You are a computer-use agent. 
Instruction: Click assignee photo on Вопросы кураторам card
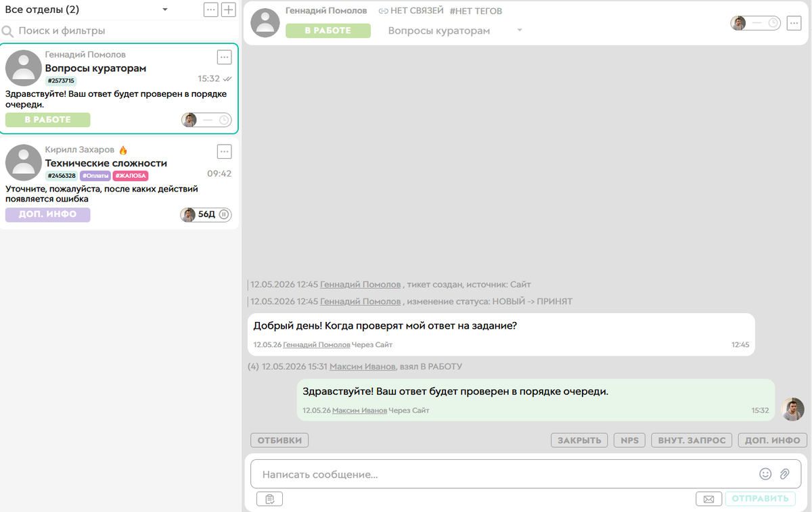pyautogui.click(x=189, y=120)
